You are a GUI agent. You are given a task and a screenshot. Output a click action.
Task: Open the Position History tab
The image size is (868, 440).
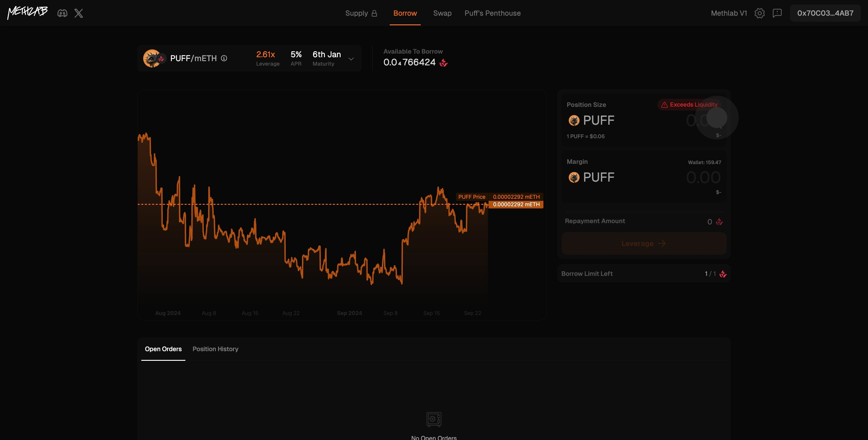click(x=215, y=349)
